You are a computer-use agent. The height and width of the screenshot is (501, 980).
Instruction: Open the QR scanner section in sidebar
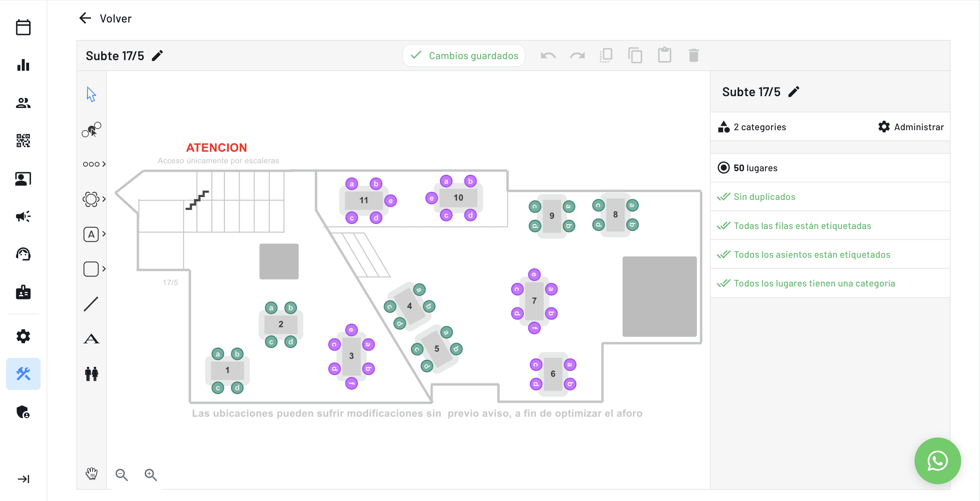click(23, 141)
